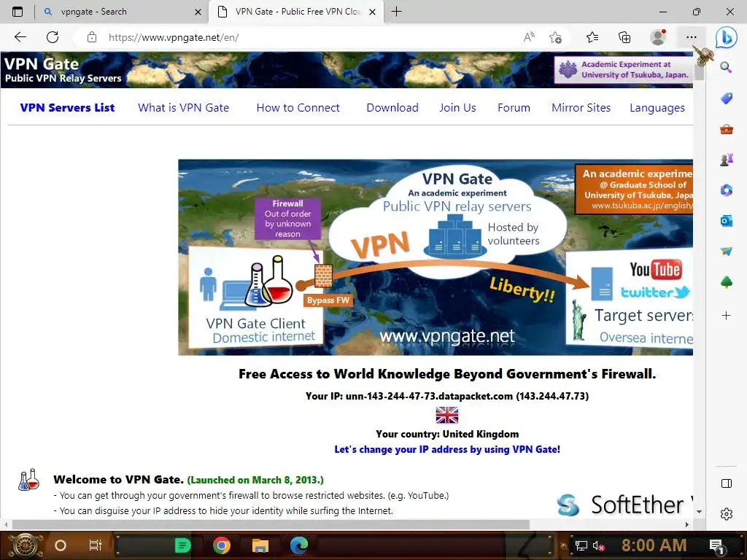Click Academic Experiment Tsukuba banner

point(624,69)
